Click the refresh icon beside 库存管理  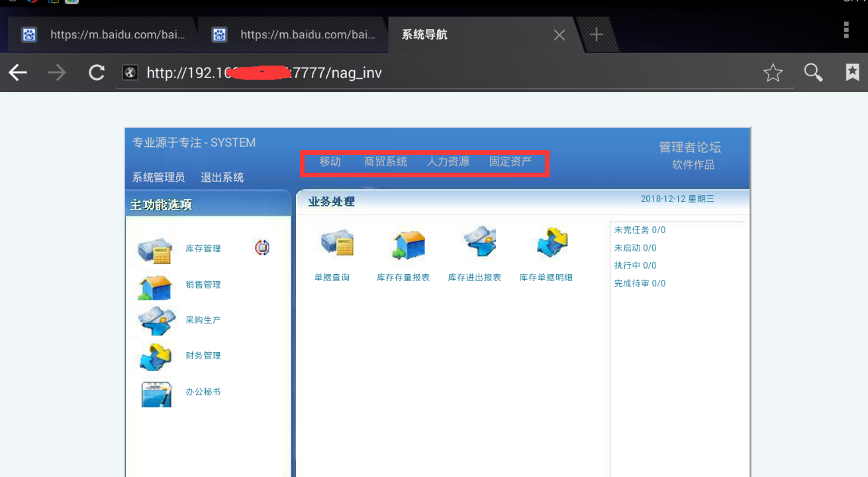tap(262, 248)
